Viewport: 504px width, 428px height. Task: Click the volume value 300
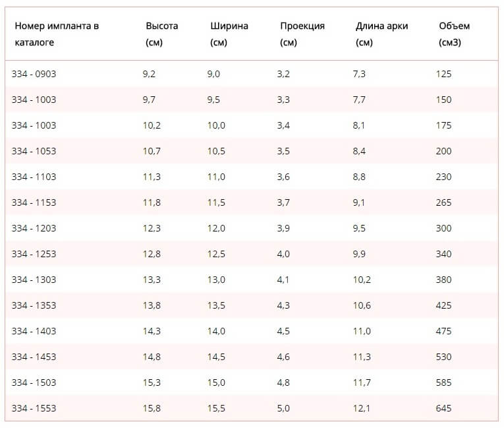443,228
